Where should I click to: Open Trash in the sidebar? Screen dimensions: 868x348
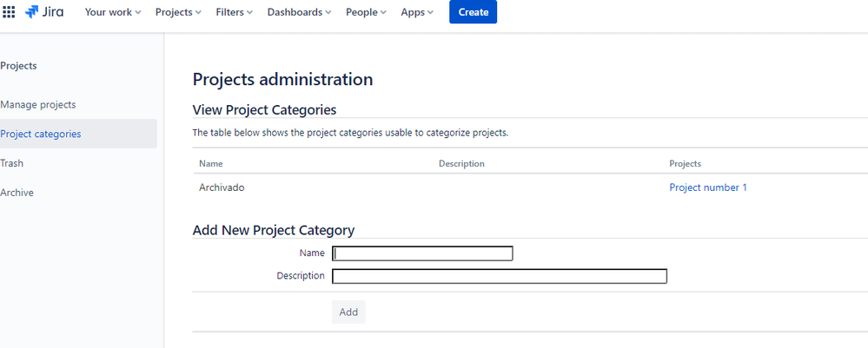[x=12, y=163]
